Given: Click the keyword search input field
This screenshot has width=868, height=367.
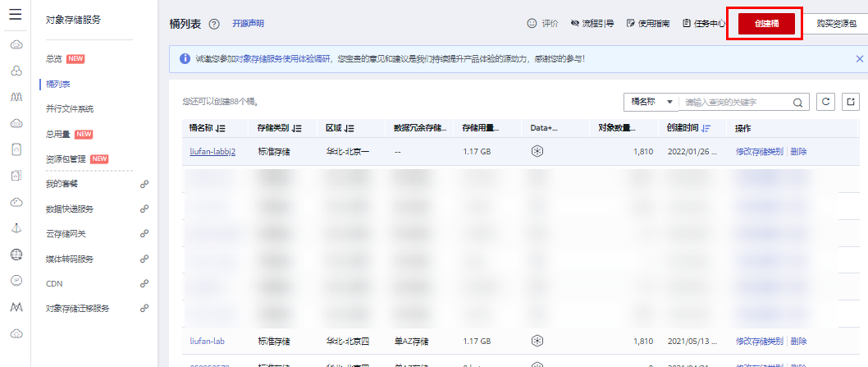Looking at the screenshot, I should click(736, 103).
